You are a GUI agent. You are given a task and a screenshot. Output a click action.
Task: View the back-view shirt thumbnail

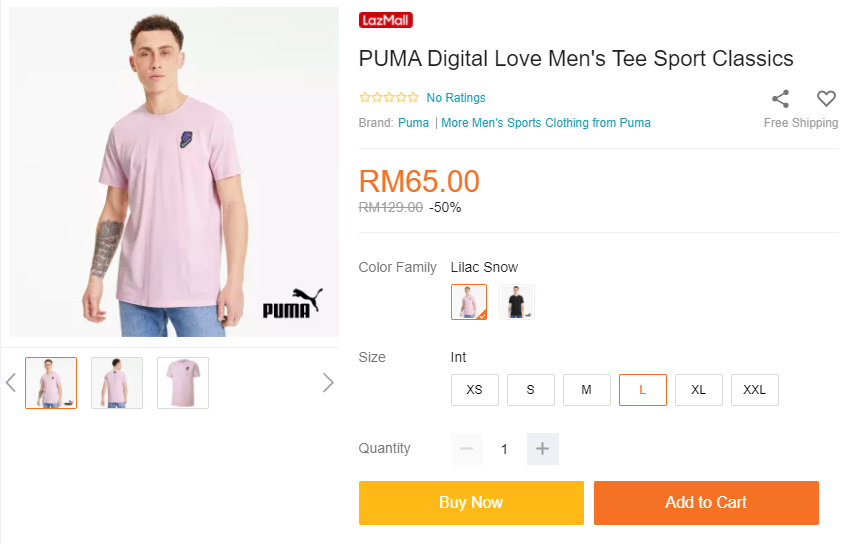[117, 383]
